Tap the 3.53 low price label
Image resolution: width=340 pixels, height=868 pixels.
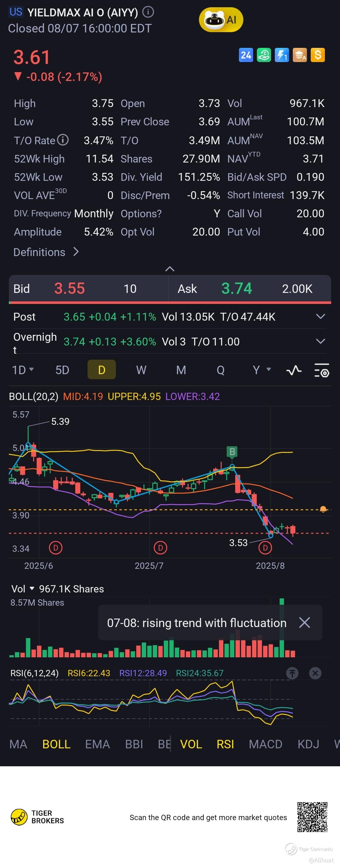(x=238, y=543)
